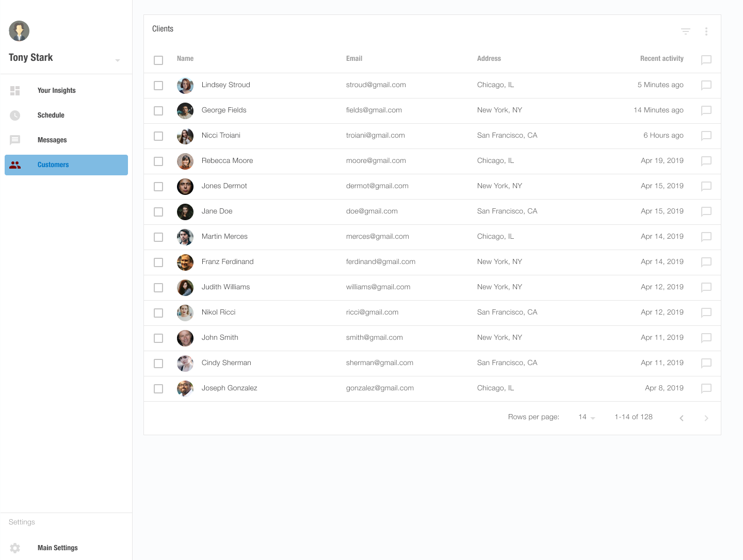Viewport: 743px width, 560px height.
Task: Open the three-dot more options menu
Action: point(706,31)
